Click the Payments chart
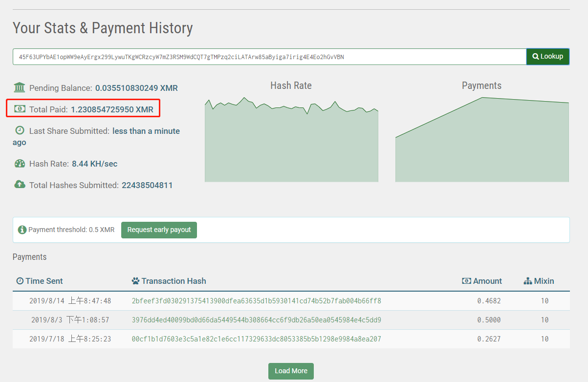This screenshot has height=382, width=588. pos(482,139)
